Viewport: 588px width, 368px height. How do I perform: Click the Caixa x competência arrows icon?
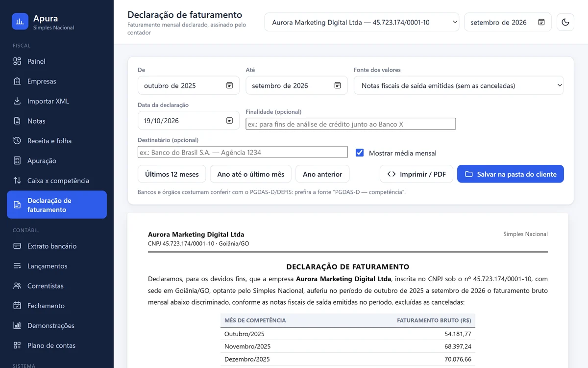(x=17, y=181)
